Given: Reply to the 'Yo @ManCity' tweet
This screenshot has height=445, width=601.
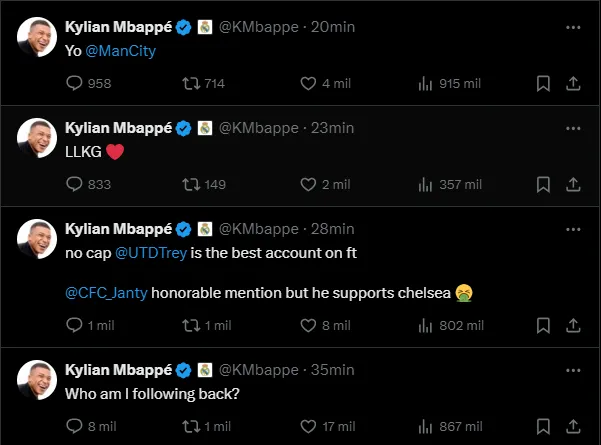Looking at the screenshot, I should pos(74,84).
